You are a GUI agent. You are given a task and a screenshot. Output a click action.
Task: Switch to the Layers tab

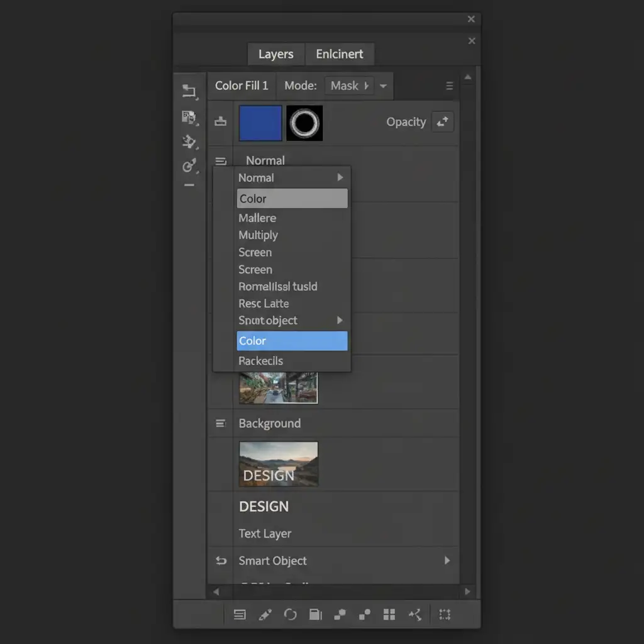pos(275,54)
